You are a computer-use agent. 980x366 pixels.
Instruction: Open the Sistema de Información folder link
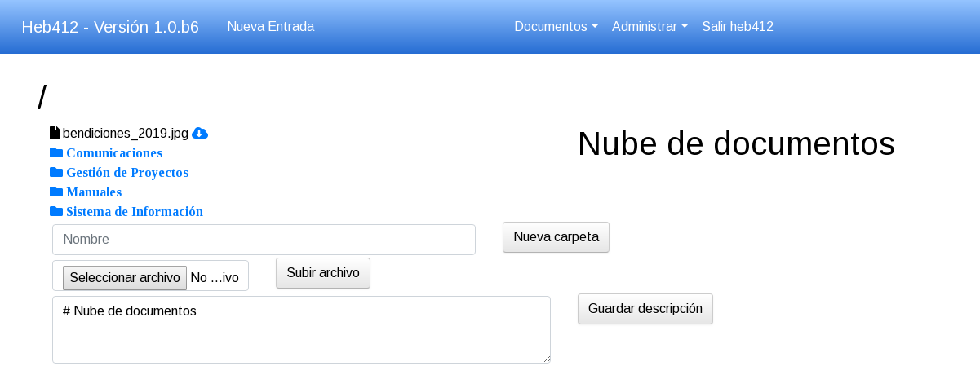tap(135, 212)
